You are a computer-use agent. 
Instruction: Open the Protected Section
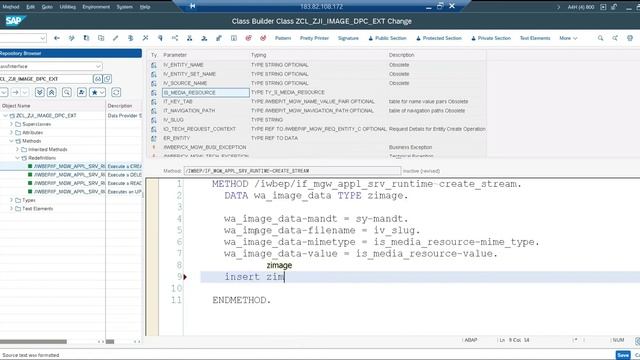pyautogui.click(x=438, y=38)
